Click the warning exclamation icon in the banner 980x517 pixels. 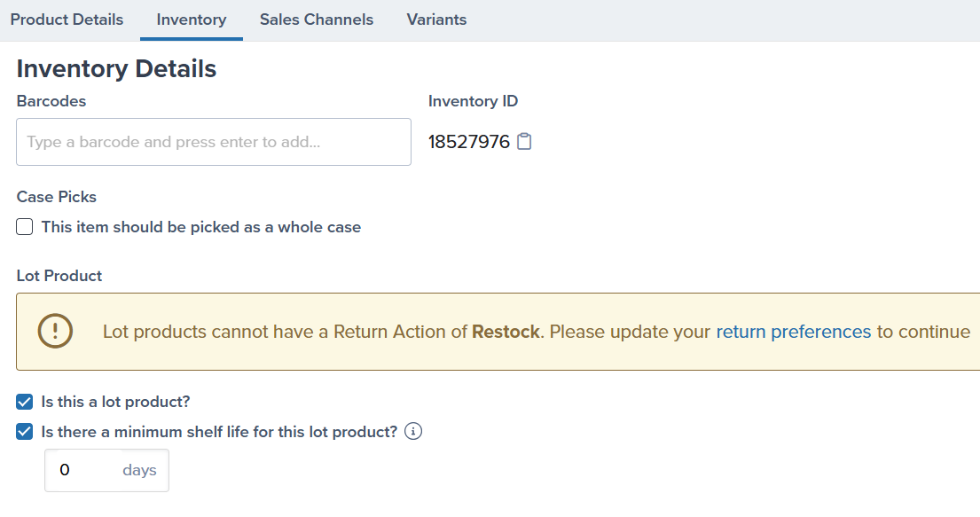point(53,331)
